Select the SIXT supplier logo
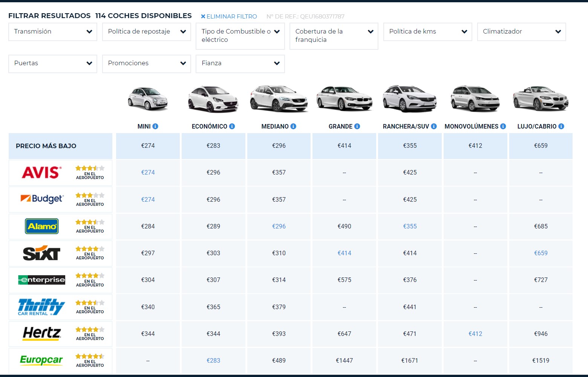Screen dimensions: 588x377 [x=41, y=253]
